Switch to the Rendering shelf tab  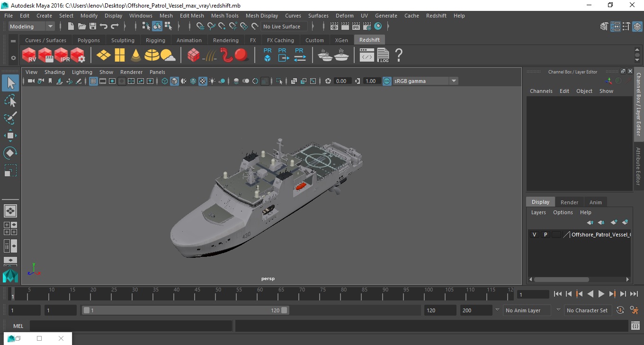pyautogui.click(x=226, y=40)
